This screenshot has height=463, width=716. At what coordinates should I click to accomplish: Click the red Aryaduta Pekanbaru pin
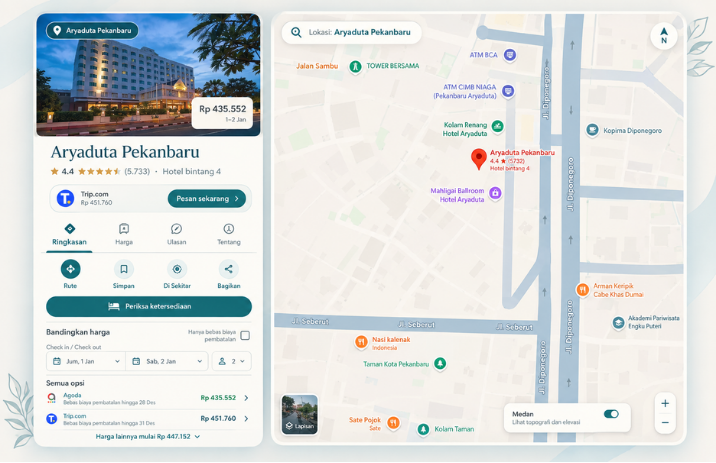[479, 159]
